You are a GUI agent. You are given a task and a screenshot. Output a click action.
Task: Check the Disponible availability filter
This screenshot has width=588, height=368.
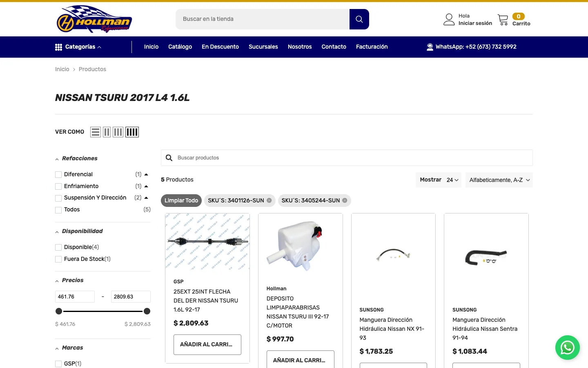[x=58, y=247]
